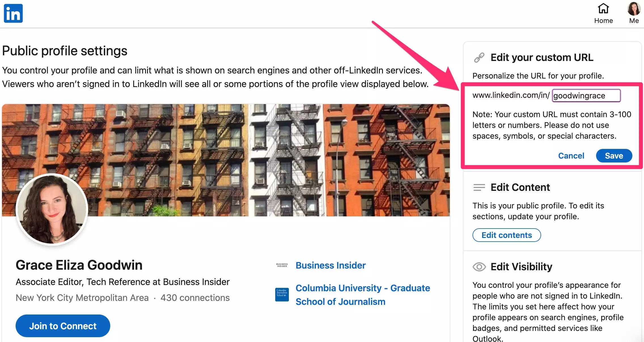The width and height of the screenshot is (644, 342).
Task: Open the Me profile avatar menu
Action: [634, 9]
